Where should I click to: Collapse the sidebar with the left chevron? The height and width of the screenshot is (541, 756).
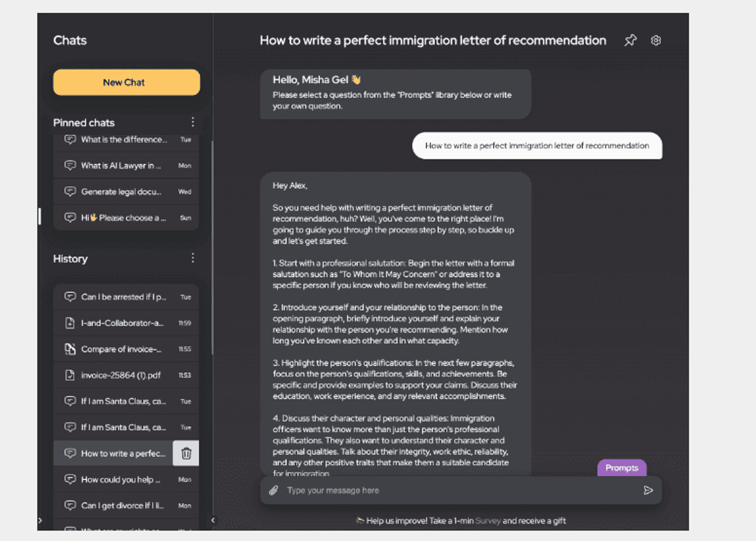[213, 520]
